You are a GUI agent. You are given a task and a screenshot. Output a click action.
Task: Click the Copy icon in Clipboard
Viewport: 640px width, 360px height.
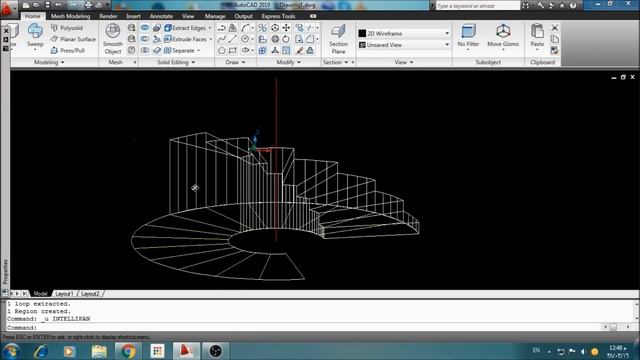click(x=554, y=39)
